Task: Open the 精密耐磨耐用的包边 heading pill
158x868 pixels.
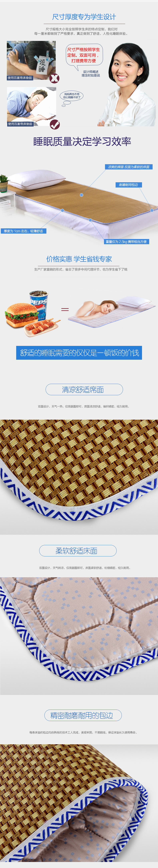Action: click(x=83, y=715)
